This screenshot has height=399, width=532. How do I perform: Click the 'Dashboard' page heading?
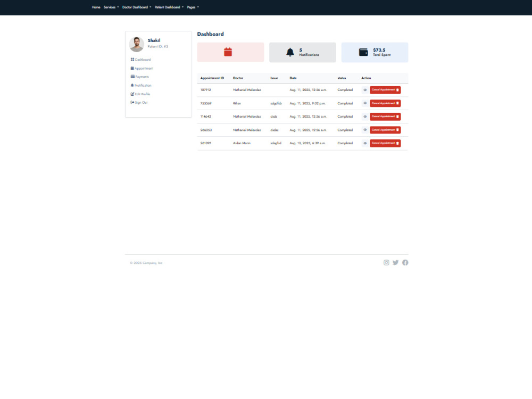point(210,34)
